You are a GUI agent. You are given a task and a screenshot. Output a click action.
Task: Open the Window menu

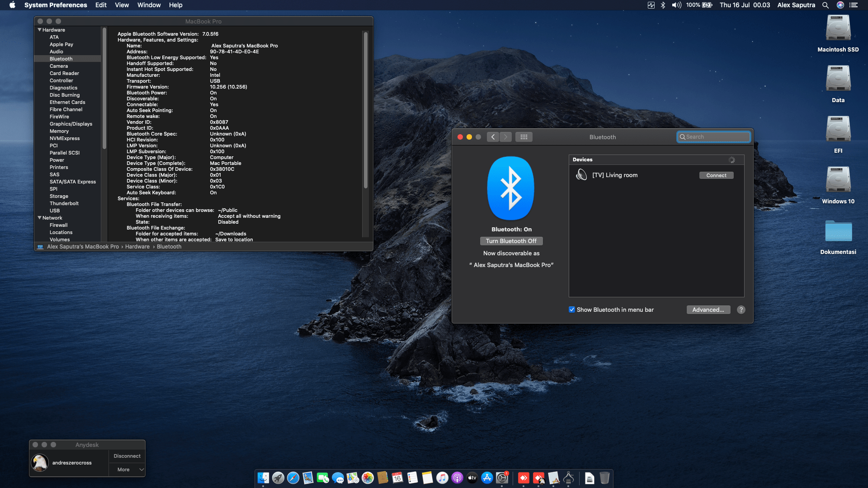point(149,5)
